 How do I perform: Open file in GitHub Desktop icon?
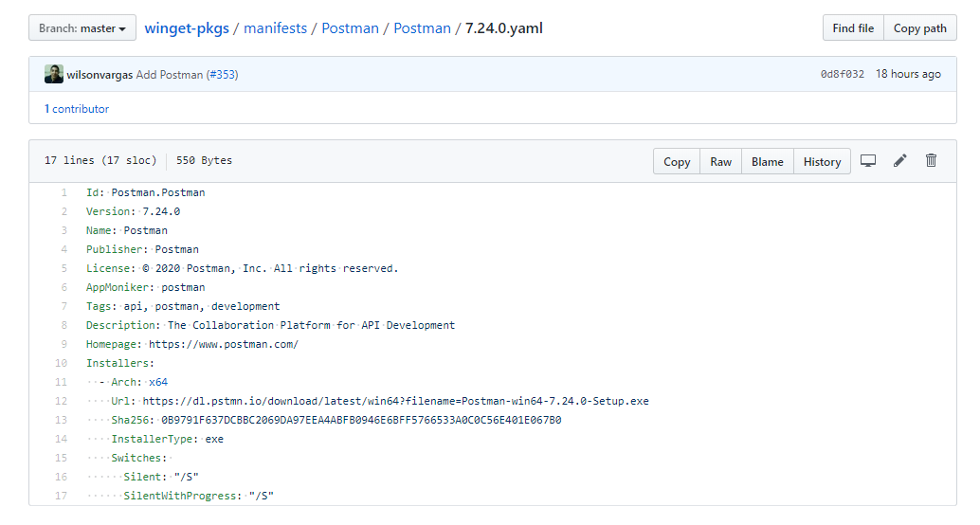[x=867, y=161]
